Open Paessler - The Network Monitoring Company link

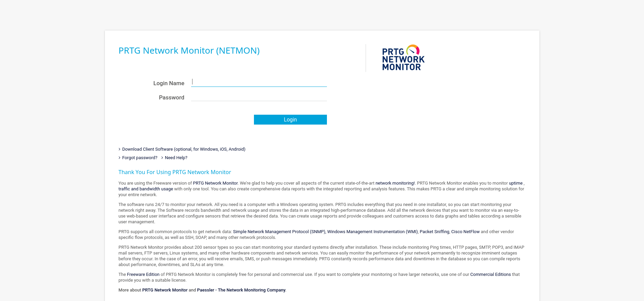coord(241,290)
